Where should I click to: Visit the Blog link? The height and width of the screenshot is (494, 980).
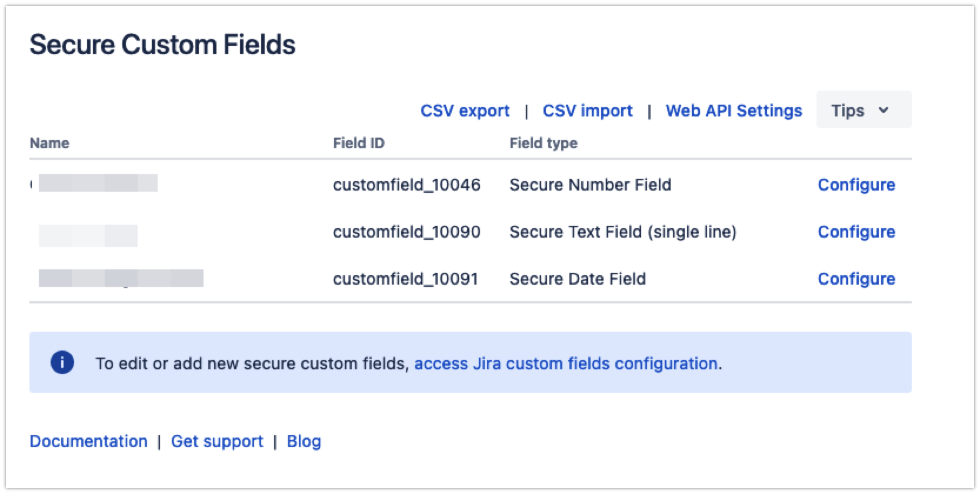coord(304,441)
